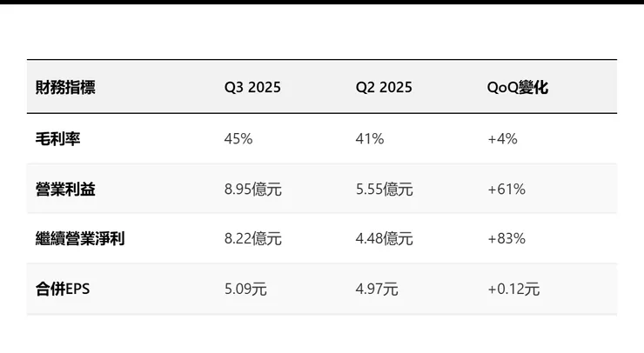The height and width of the screenshot is (353, 644).
Task: Click the 合併EPS row label
Action: (63, 289)
